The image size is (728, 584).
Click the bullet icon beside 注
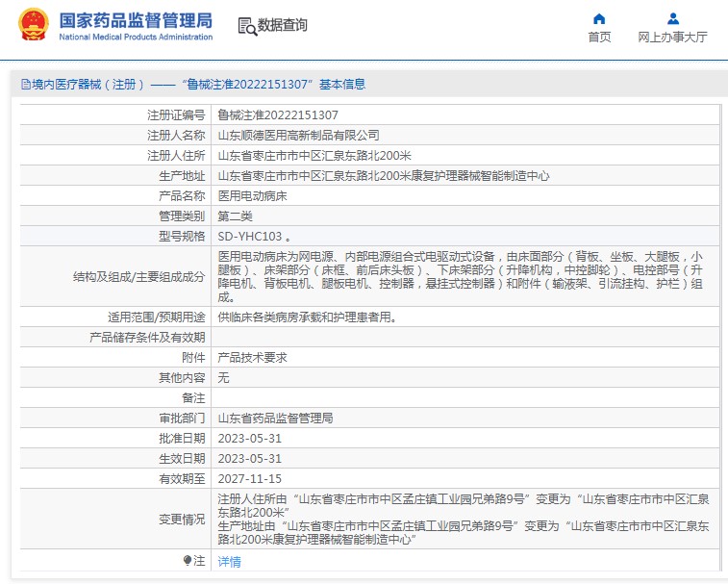tap(188, 560)
